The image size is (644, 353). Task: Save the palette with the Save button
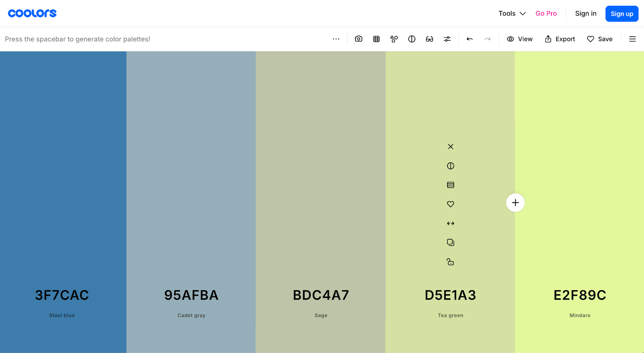[x=600, y=39]
